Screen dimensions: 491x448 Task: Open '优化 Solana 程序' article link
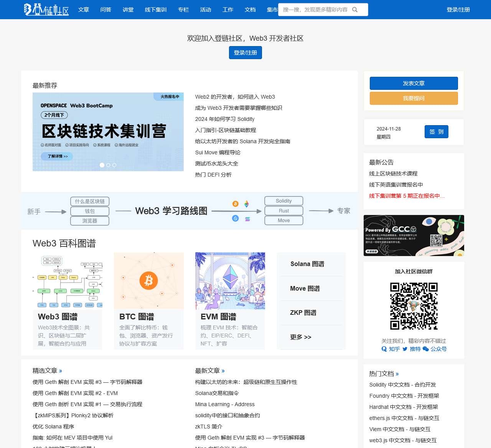pyautogui.click(x=53, y=427)
